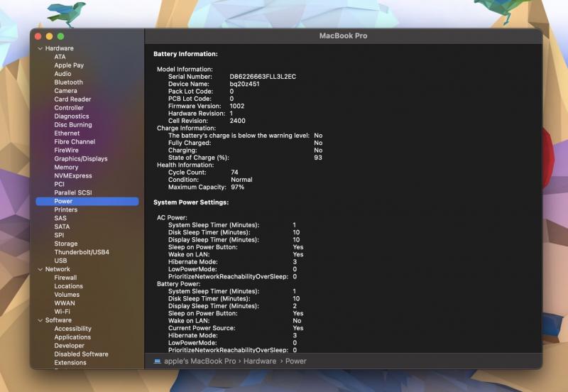Image resolution: width=568 pixels, height=392 pixels.
Task: Select Wi-Fi in the sidebar
Action: coord(62,312)
